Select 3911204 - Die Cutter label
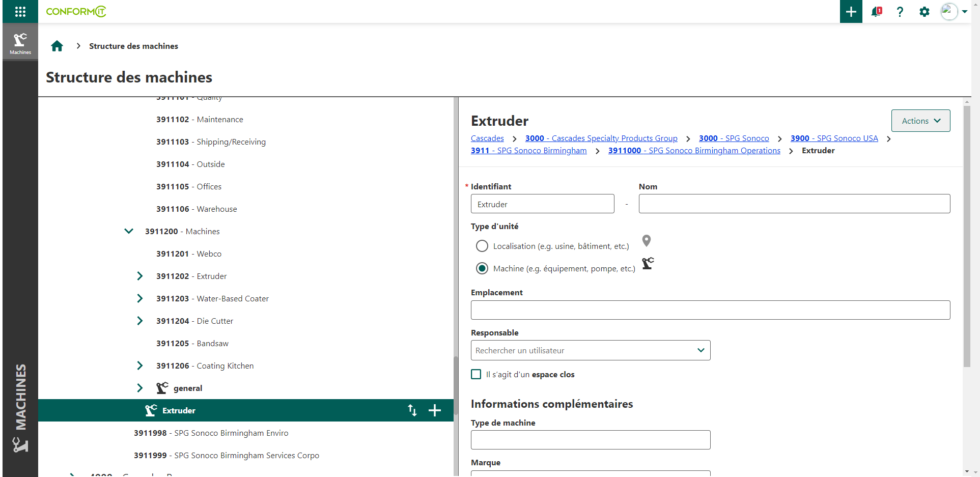This screenshot has width=980, height=477. point(194,321)
